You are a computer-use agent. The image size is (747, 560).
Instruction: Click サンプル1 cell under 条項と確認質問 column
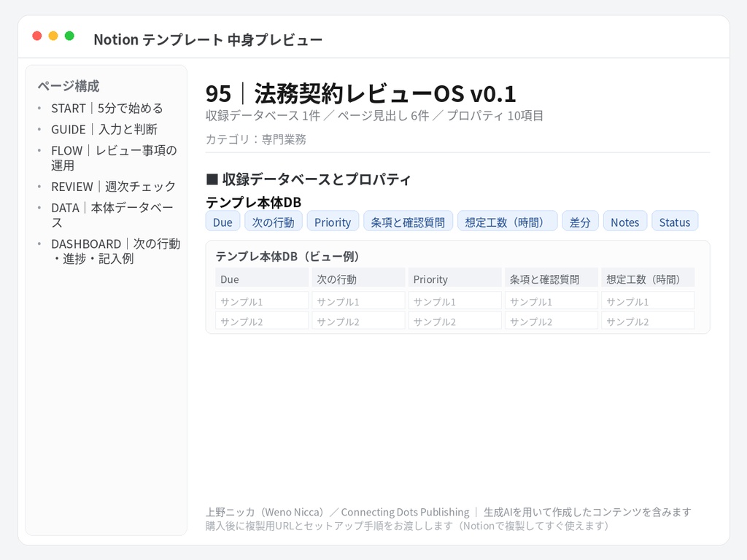coord(551,301)
